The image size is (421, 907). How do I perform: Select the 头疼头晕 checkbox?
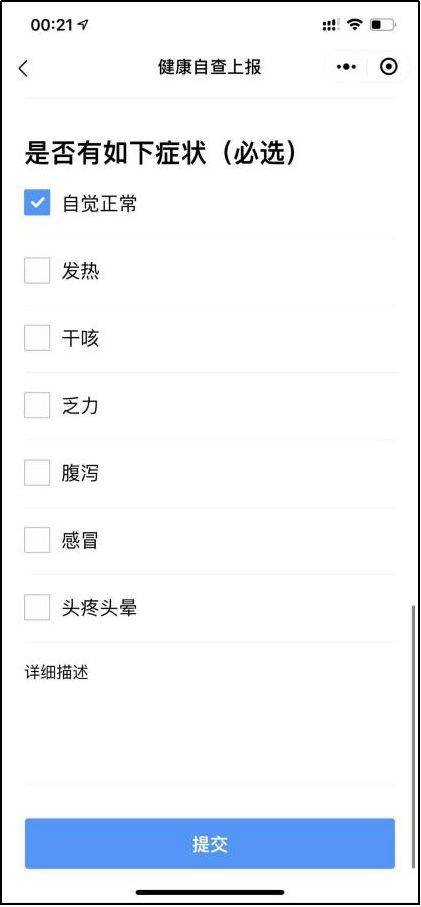37,607
